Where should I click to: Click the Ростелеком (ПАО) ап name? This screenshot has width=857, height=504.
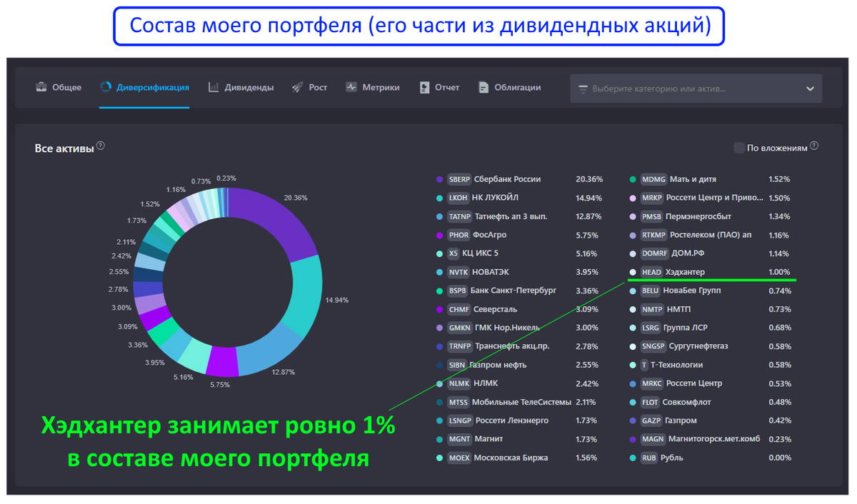(711, 235)
